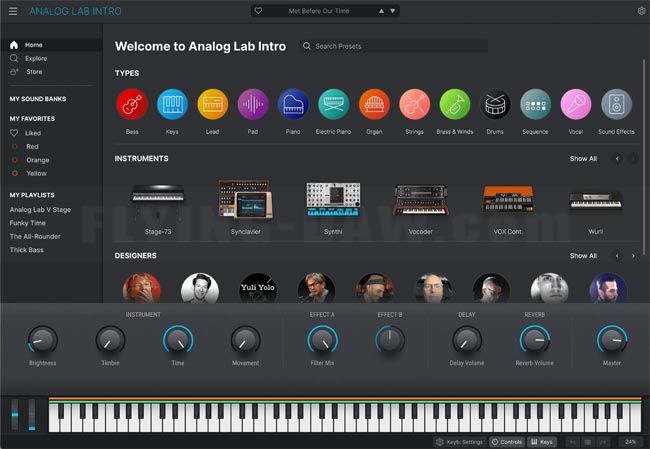This screenshot has width=650, height=449.
Task: Go to next preset with down arrow
Action: 393,11
